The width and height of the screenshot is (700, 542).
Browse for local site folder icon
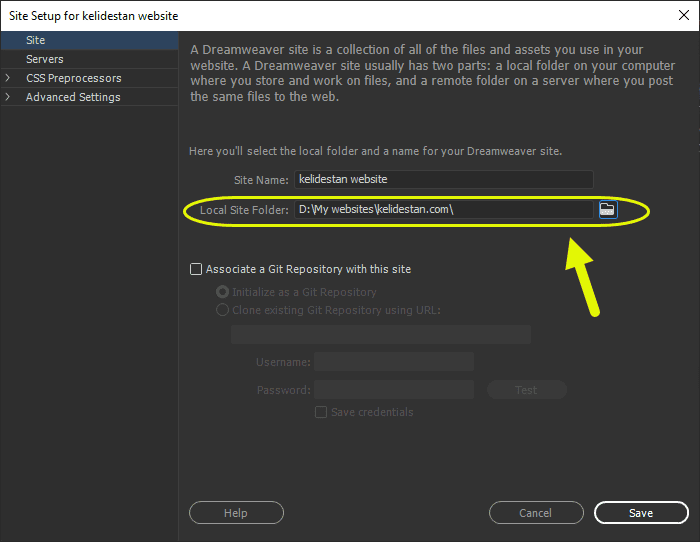point(608,209)
